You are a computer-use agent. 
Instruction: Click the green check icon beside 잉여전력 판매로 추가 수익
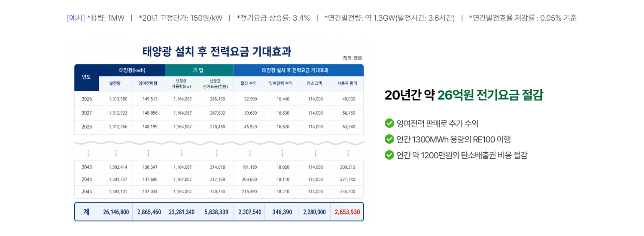coord(389,124)
